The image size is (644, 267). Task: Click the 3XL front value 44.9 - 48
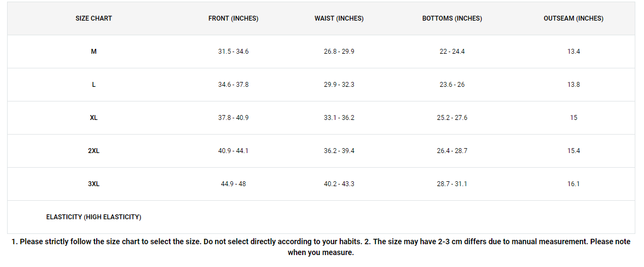coord(233,184)
